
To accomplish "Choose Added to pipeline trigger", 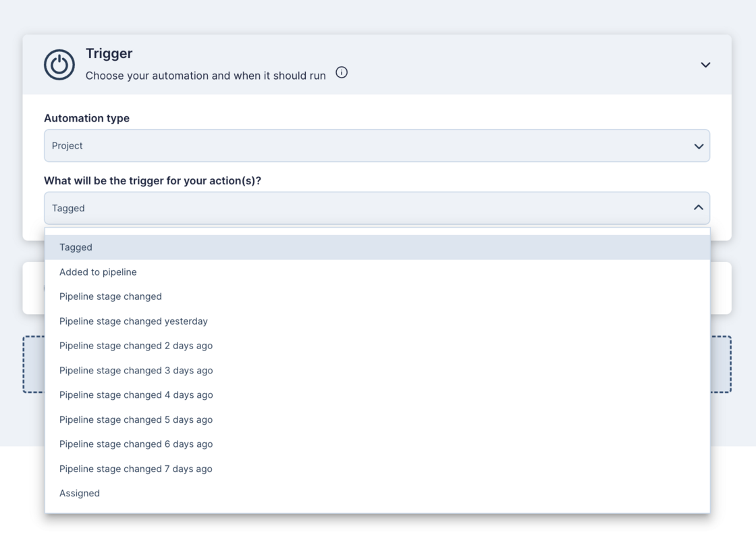I will 98,272.
